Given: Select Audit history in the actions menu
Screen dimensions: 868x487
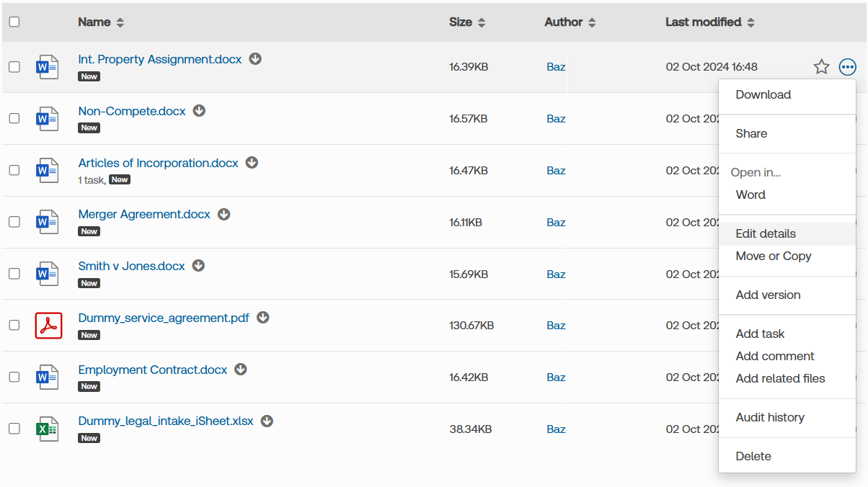Looking at the screenshot, I should click(x=769, y=417).
